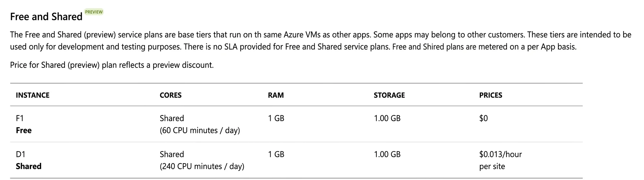Screen dimensions: 644x180
Task: Click the 60 CPU minutes / day text
Action: click(200, 130)
